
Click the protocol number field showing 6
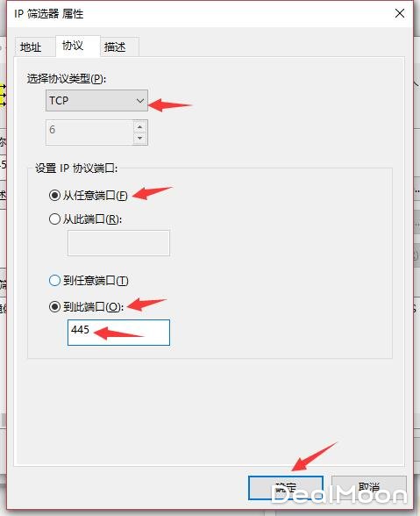click(89, 133)
